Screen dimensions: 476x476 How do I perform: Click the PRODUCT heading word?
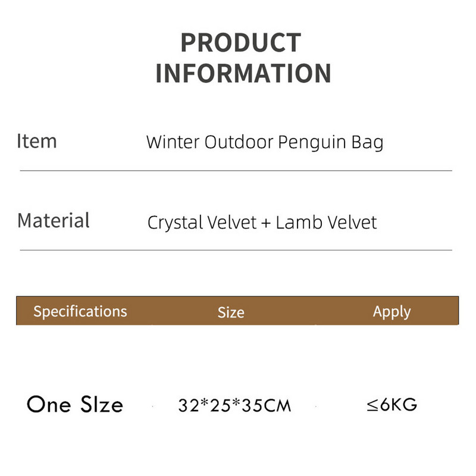point(240,43)
